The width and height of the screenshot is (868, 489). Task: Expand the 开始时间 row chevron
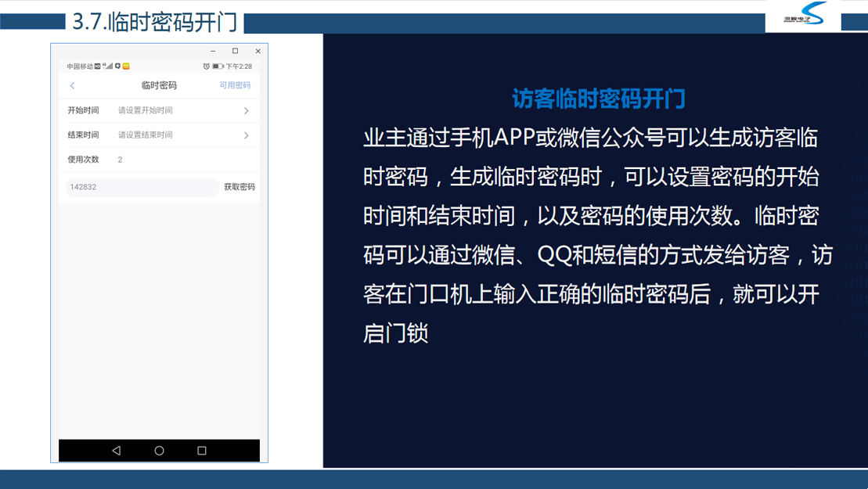(x=246, y=111)
